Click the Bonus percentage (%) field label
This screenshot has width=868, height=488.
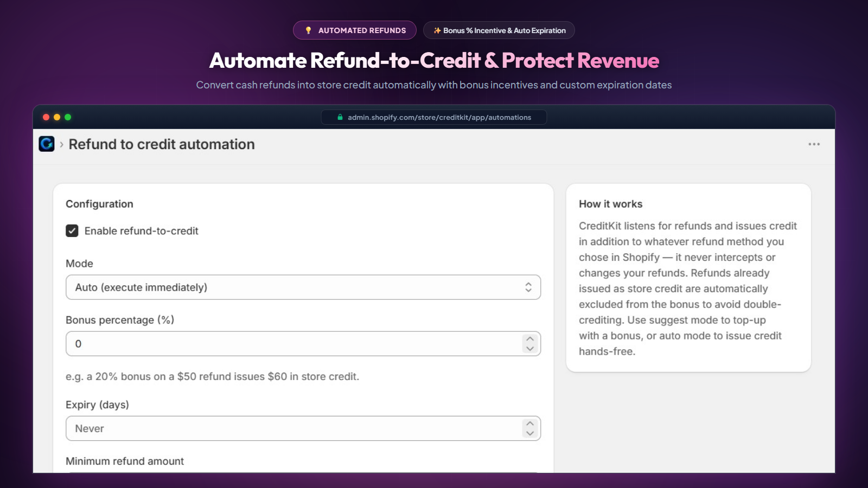[120, 320]
